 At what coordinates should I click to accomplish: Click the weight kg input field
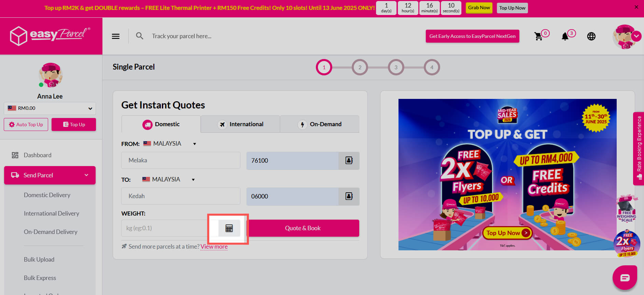[x=170, y=228]
